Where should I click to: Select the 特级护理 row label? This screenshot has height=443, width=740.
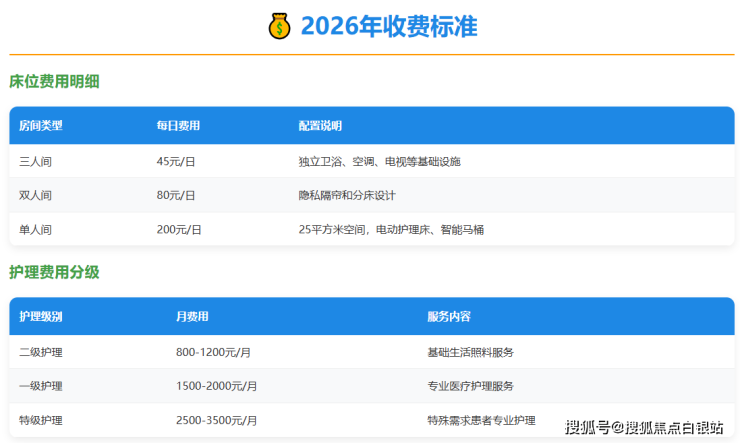(41, 420)
